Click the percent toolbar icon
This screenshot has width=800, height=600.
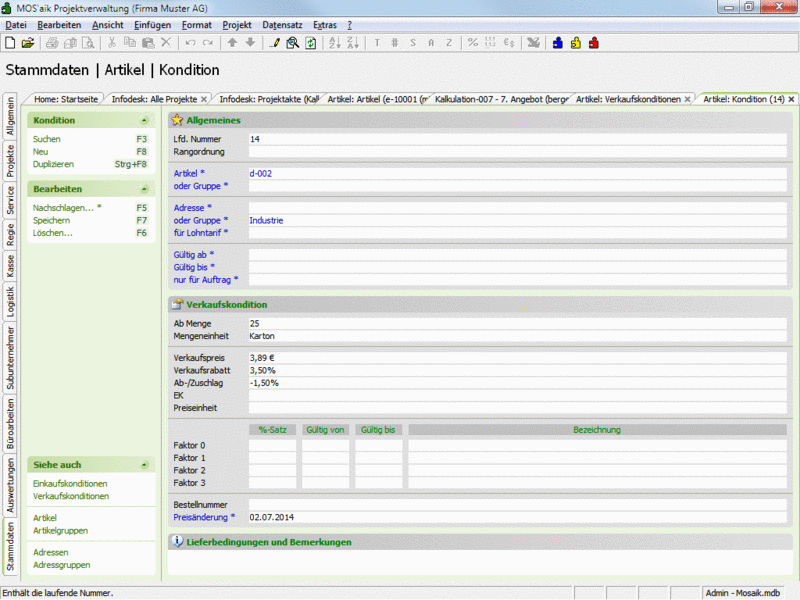point(473,43)
